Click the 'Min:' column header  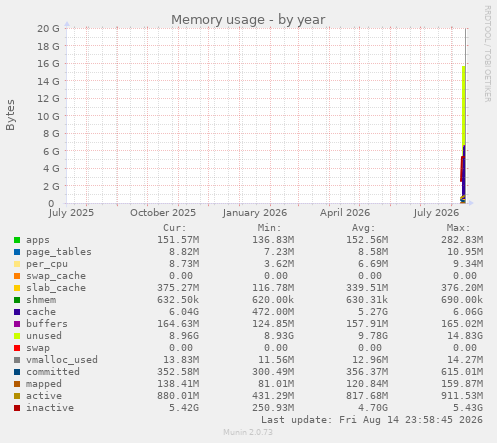coord(269,228)
